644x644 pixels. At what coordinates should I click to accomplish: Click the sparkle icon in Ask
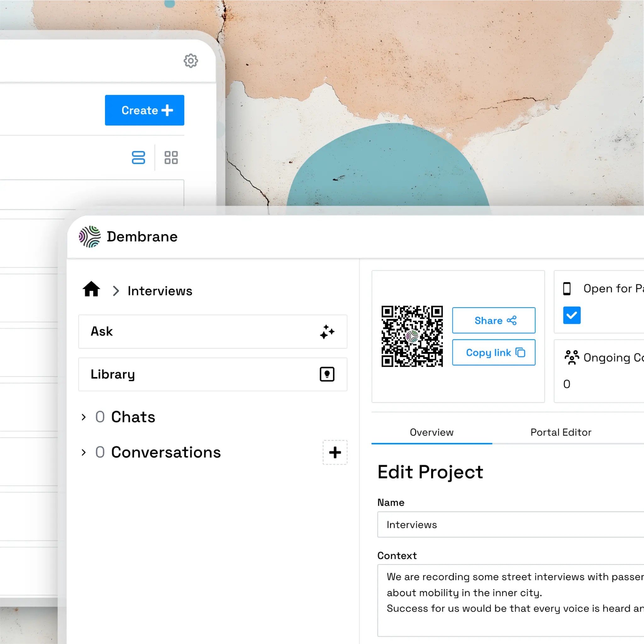327,332
